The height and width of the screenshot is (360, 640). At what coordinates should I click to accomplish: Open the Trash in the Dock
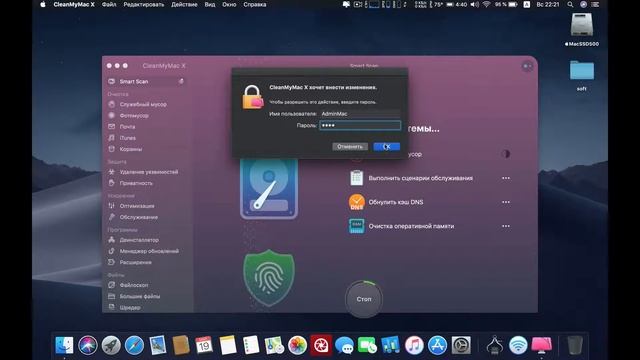pyautogui.click(x=575, y=345)
